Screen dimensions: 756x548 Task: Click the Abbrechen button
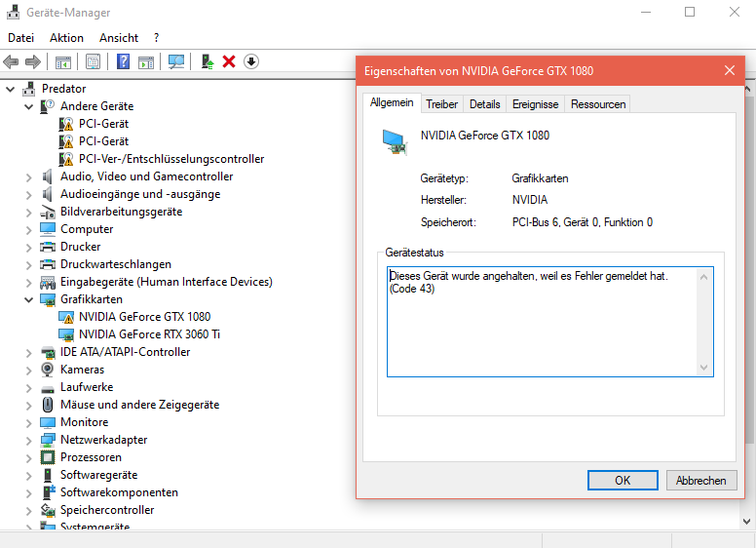701,481
